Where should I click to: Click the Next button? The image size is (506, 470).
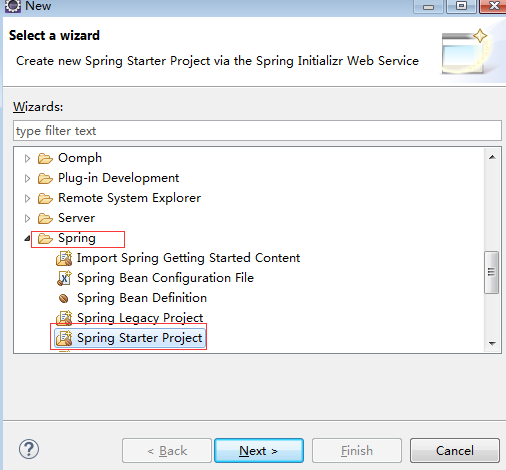coord(259,451)
